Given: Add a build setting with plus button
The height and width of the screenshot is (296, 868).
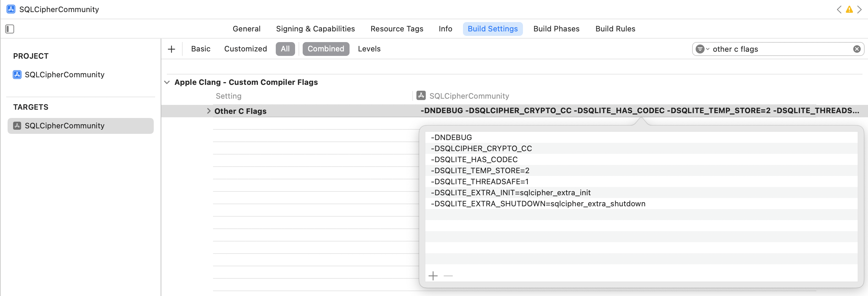Looking at the screenshot, I should click(171, 49).
